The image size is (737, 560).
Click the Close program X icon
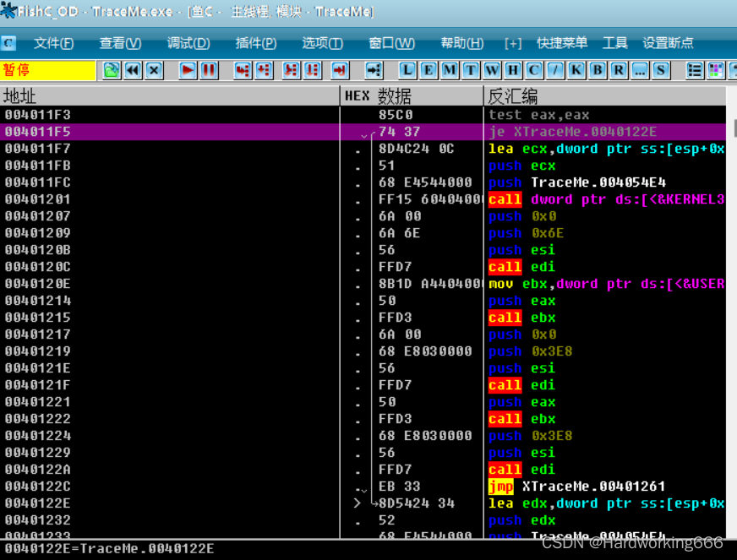(154, 70)
